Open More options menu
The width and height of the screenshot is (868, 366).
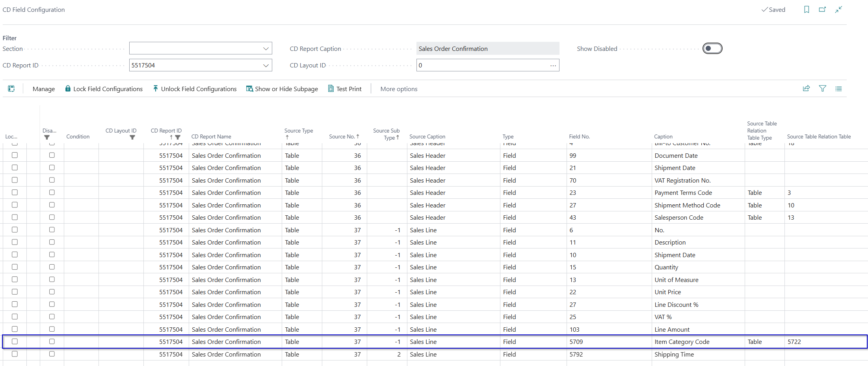(x=399, y=89)
